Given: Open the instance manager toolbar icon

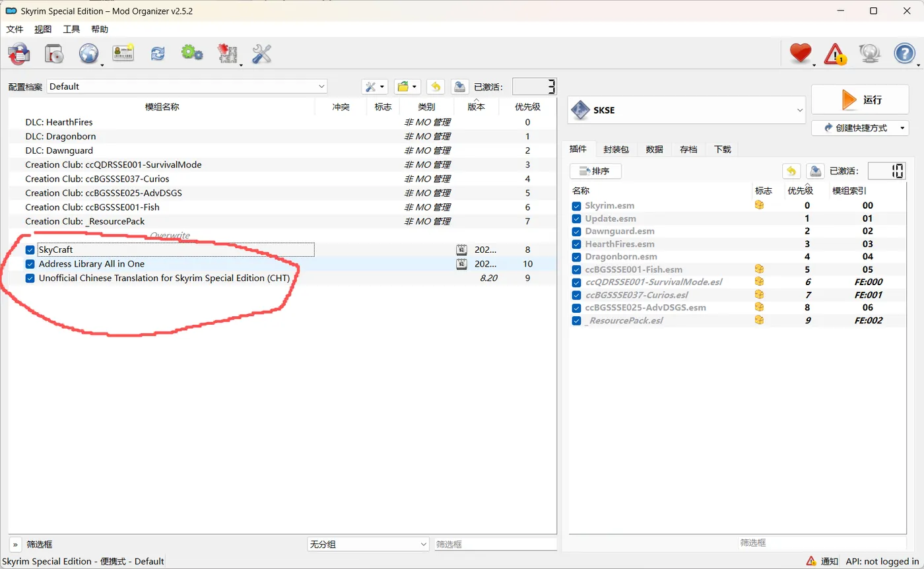Looking at the screenshot, I should [x=19, y=54].
